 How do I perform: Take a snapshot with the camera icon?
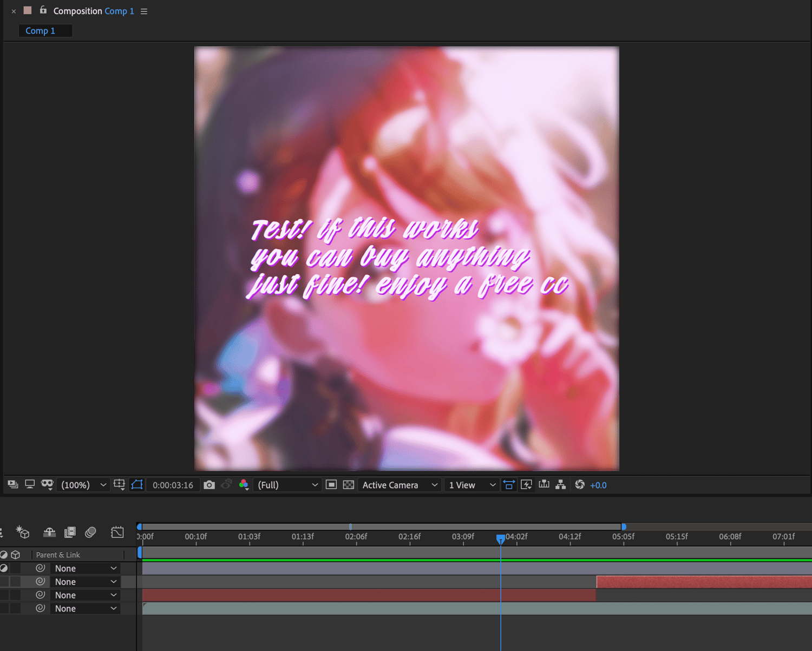209,485
